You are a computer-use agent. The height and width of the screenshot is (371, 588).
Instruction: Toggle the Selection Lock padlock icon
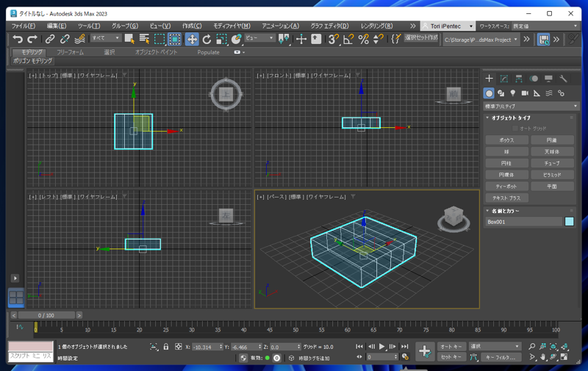pyautogui.click(x=166, y=347)
